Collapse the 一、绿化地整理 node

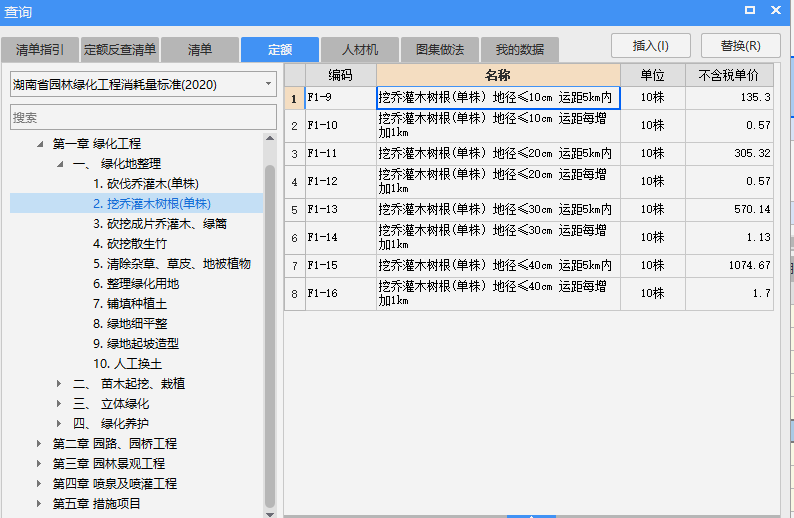point(60,164)
